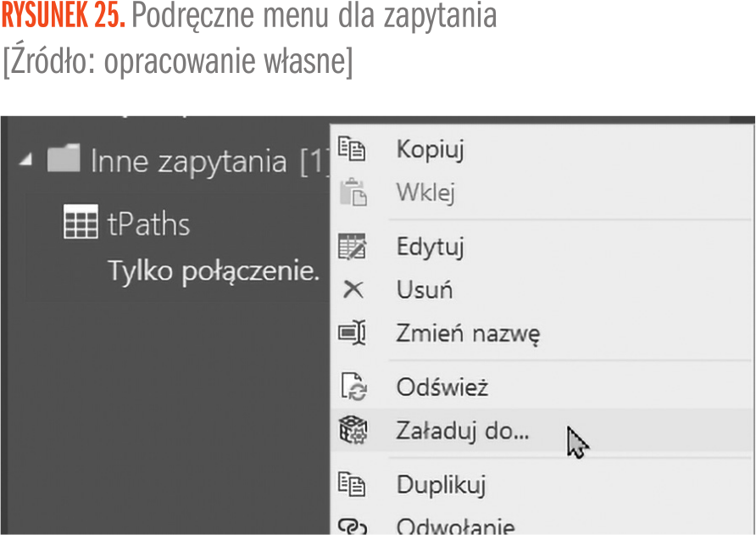Click the Usuń X icon
The image size is (756, 535).
click(x=352, y=290)
